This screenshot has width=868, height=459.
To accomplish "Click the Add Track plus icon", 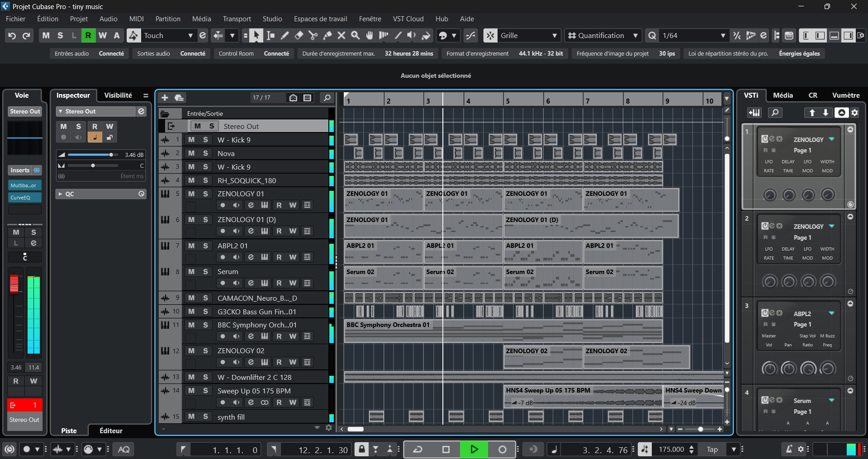I will click(165, 98).
